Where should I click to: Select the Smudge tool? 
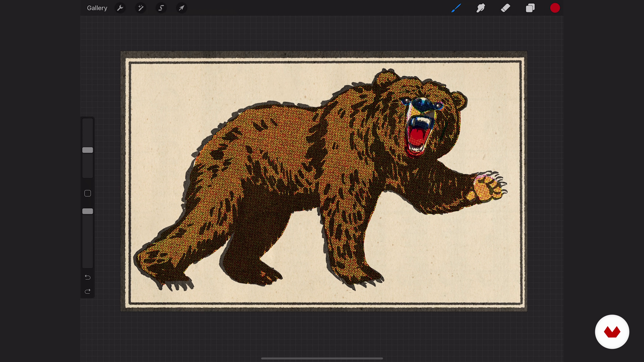(x=481, y=8)
